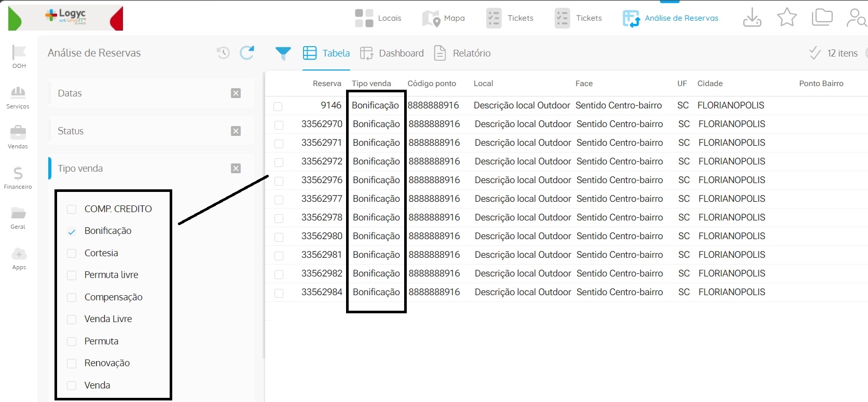Select the row checkbox for reserva 9146
Screen dimensions: 868x402
coord(278,106)
